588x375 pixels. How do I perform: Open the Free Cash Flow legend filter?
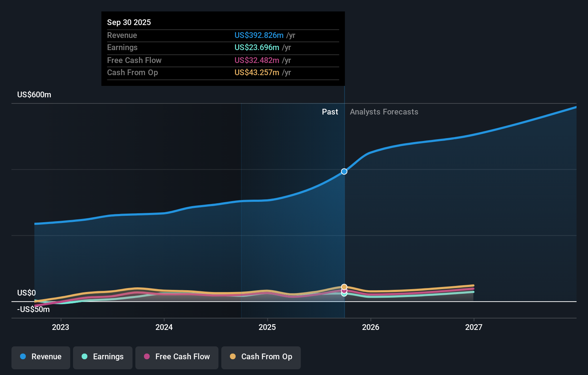click(x=177, y=357)
